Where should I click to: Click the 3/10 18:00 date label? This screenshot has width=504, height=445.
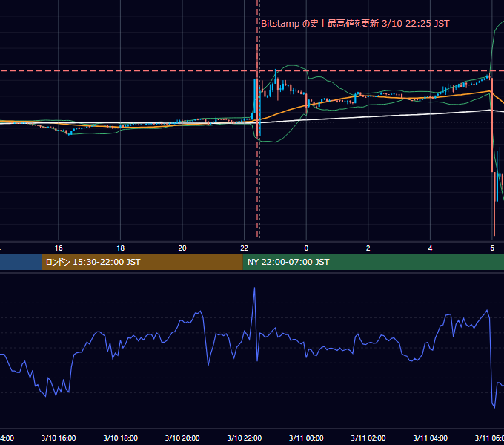click(121, 438)
